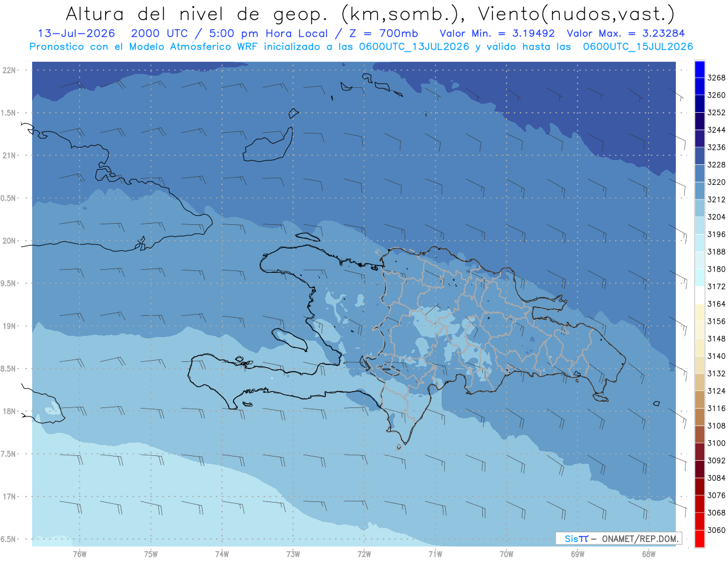Click the '74W' longitude label
The height and width of the screenshot is (562, 728).
coord(222,554)
